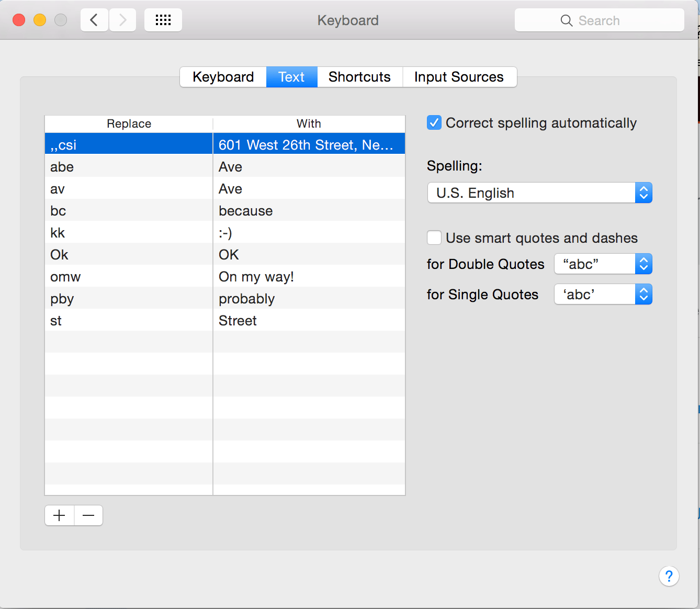
Task: Click the 'OK' replacement text
Action: coord(229,255)
